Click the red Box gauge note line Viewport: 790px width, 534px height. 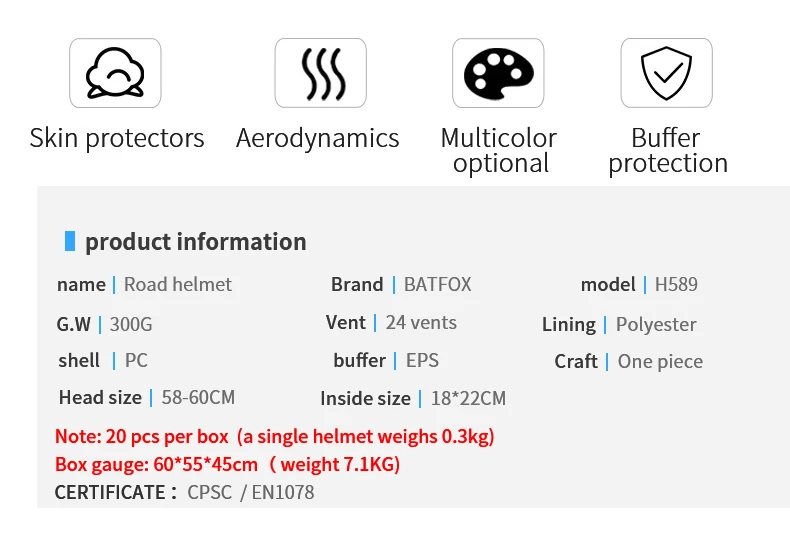pos(227,464)
